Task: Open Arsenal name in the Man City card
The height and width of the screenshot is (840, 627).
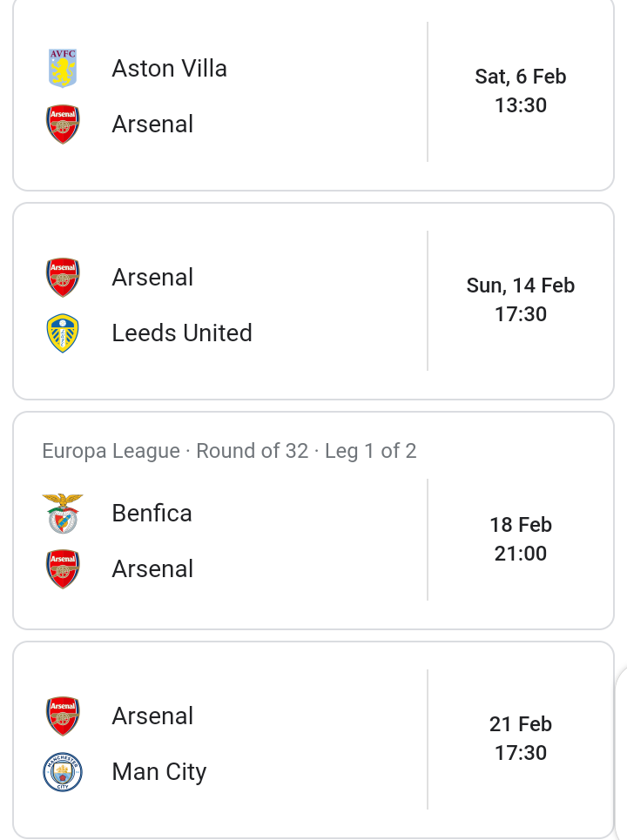Action: [152, 716]
